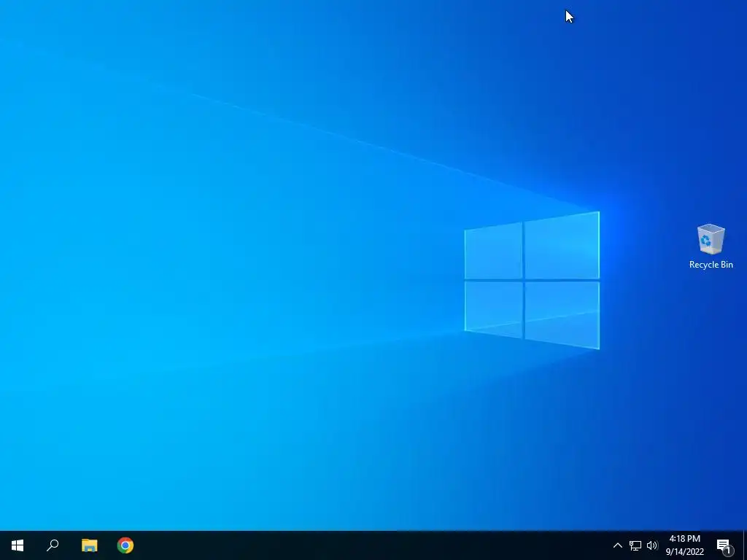
Task: Select the Recycle Bin text label
Action: tap(711, 265)
